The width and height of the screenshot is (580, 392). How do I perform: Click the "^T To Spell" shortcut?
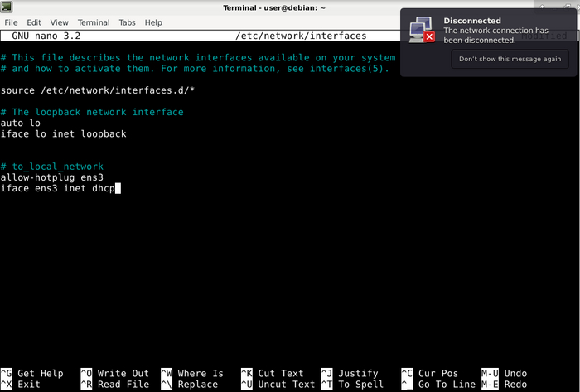[352, 385]
